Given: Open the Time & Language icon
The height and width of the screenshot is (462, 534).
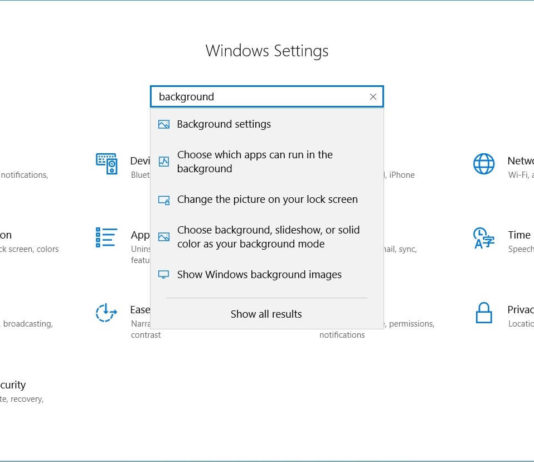Looking at the screenshot, I should 484,238.
